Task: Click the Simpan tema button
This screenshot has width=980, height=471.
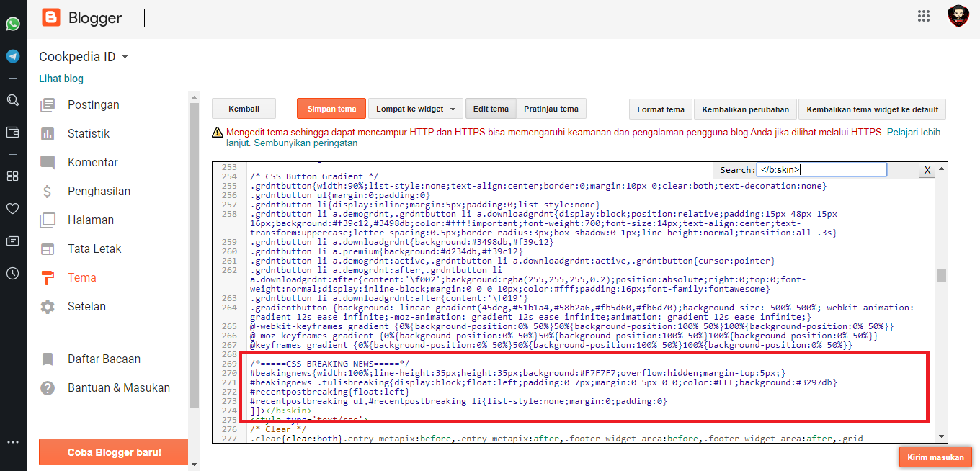Action: (x=331, y=109)
